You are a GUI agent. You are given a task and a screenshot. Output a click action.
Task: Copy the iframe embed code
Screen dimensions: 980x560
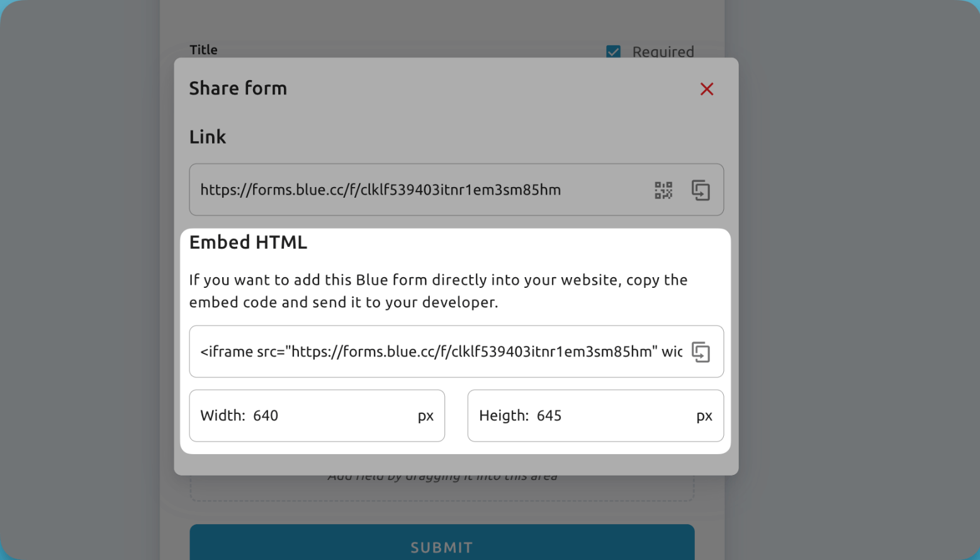point(701,352)
